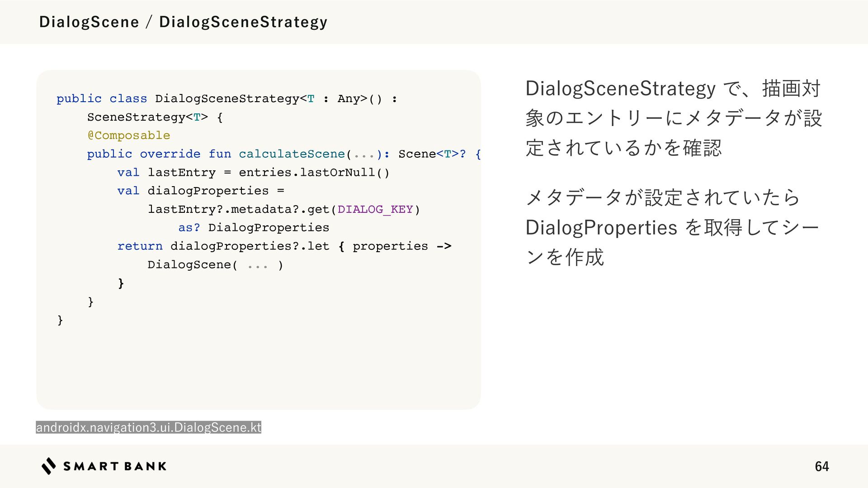868x488 pixels.
Task: Open the androidx.navigation3.ui.DialogScene.kt source reference
Action: click(149, 427)
